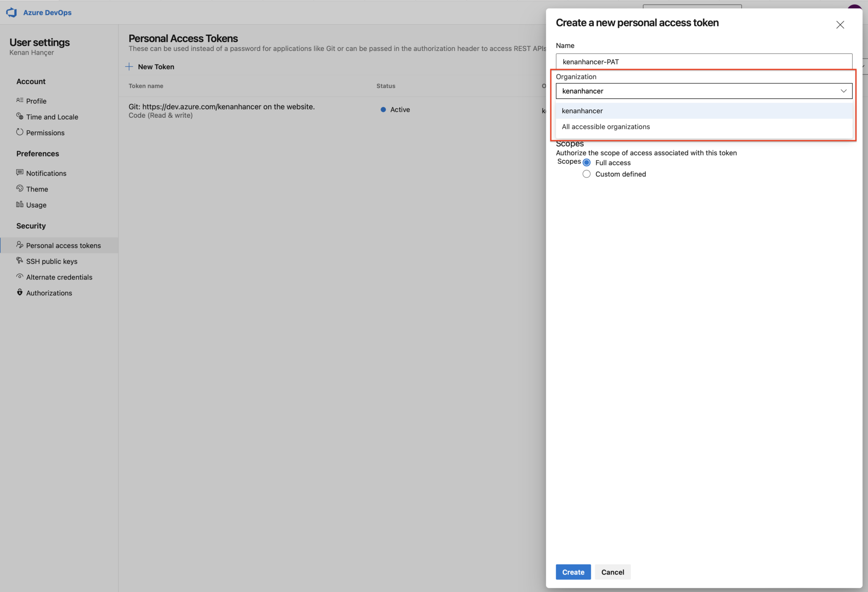868x592 pixels.
Task: Click the Azure DevOps logo
Action: pos(11,12)
